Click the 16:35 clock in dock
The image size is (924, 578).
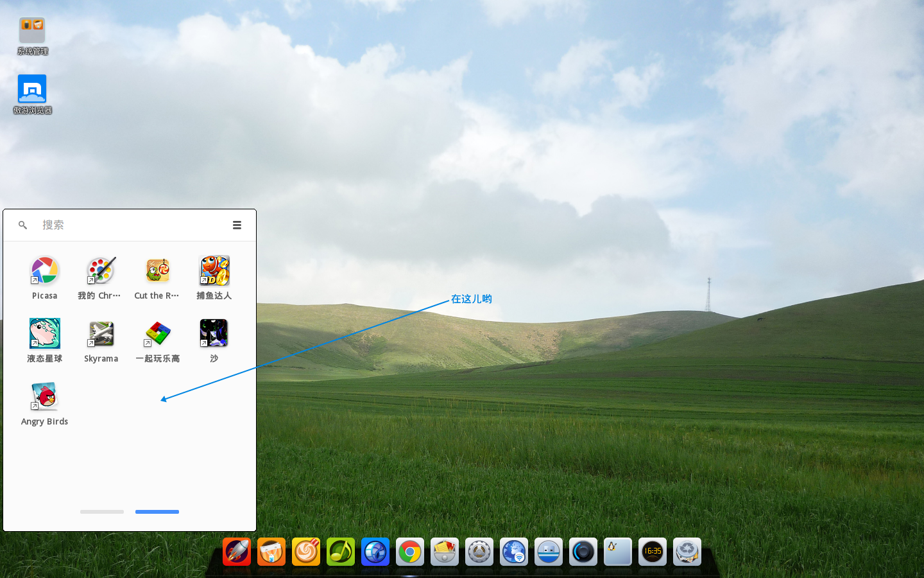click(653, 552)
